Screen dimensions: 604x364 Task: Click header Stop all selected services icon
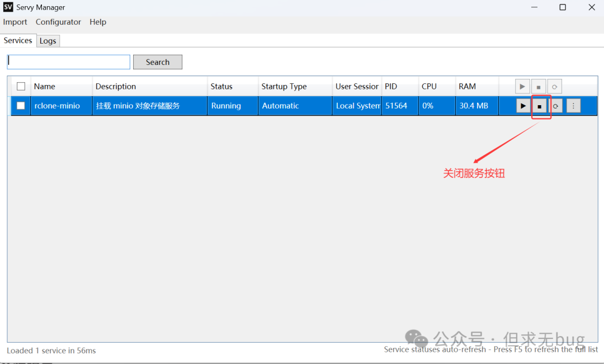(538, 87)
